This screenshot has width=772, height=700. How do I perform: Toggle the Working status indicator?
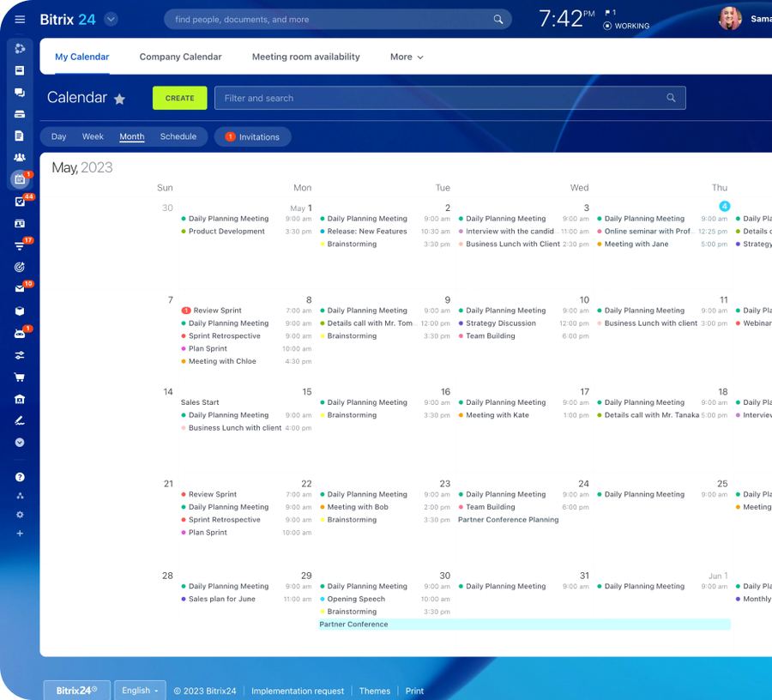point(626,26)
